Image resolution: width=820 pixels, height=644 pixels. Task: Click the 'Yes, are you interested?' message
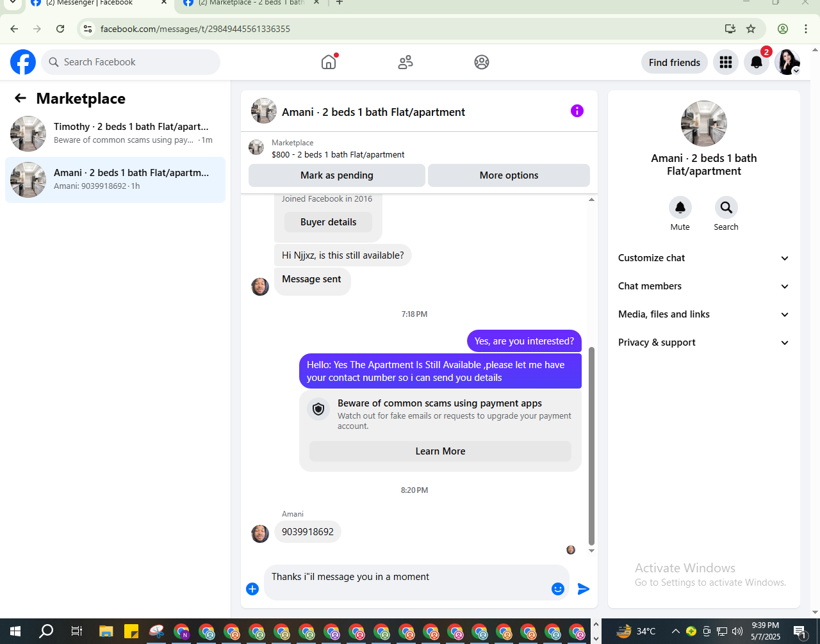(x=524, y=341)
